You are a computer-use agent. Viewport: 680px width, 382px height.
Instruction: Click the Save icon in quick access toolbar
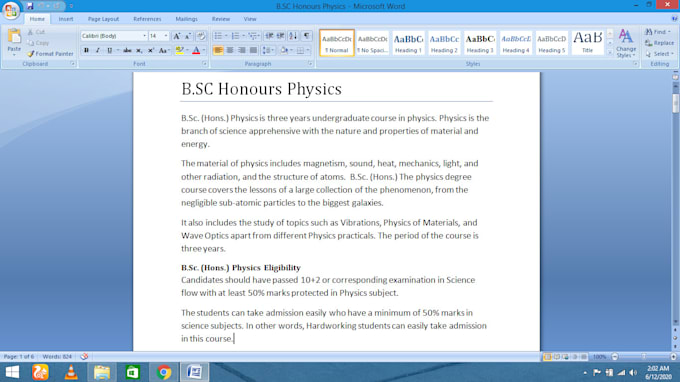tap(29, 6)
